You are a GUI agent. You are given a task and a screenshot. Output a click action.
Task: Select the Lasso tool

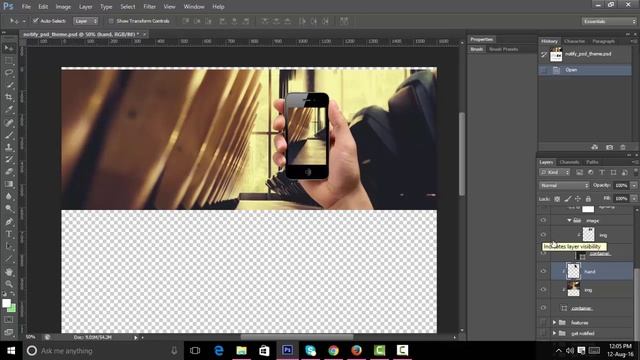9,73
